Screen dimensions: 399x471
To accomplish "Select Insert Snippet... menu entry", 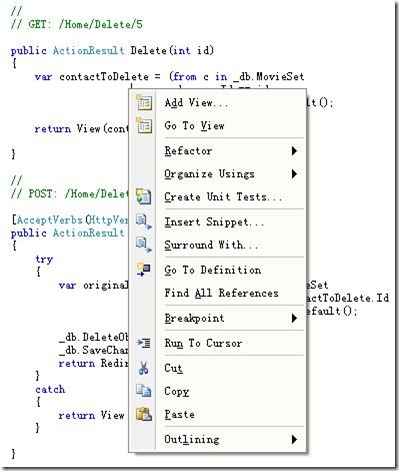I will (x=218, y=222).
